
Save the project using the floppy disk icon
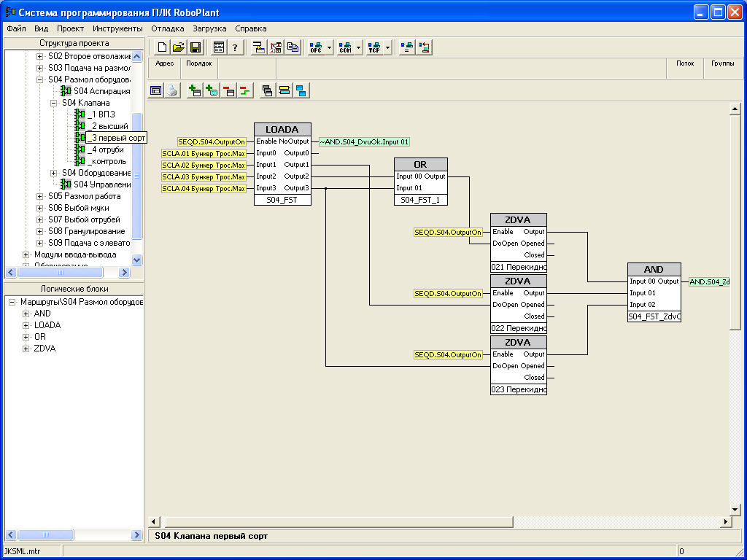pos(196,47)
